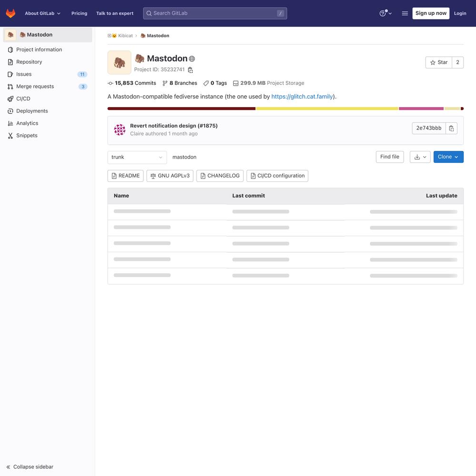This screenshot has width=476, height=476.
Task: Open the CHANGELOG button
Action: click(x=220, y=176)
